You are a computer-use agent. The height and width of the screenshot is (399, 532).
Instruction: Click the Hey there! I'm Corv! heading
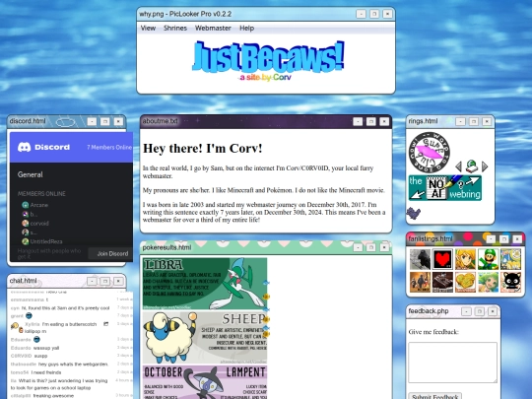[x=203, y=148]
